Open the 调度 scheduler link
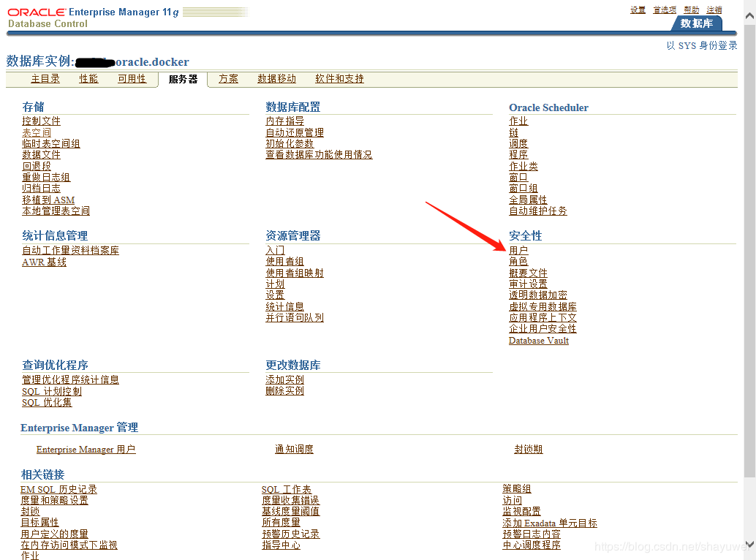This screenshot has width=756, height=560. (x=519, y=143)
